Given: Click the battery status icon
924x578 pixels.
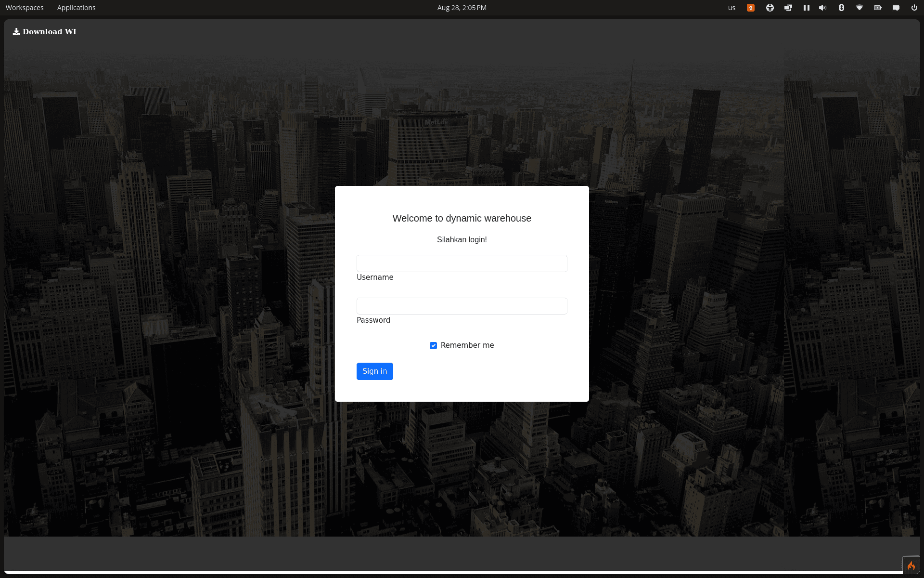Looking at the screenshot, I should tap(877, 8).
